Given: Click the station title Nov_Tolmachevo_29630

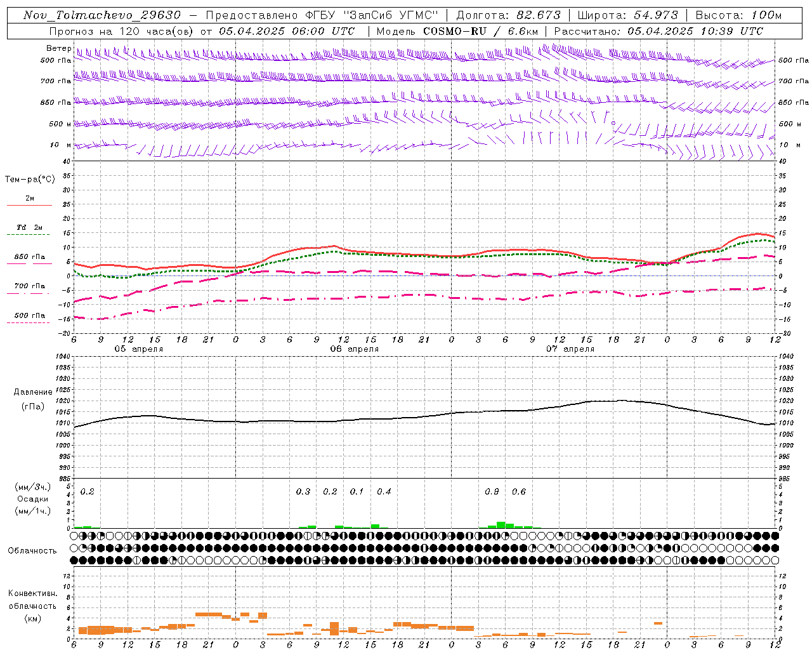Looking at the screenshot, I should (x=102, y=15).
